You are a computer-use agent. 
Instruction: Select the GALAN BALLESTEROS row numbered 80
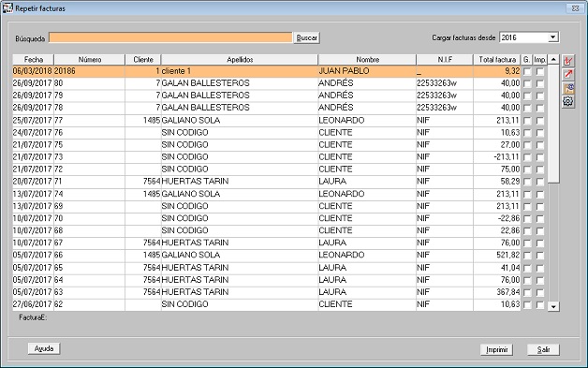[x=267, y=83]
